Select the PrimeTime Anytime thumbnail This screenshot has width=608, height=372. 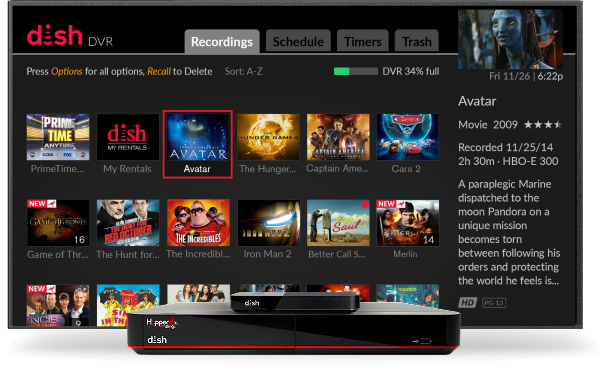pos(58,137)
